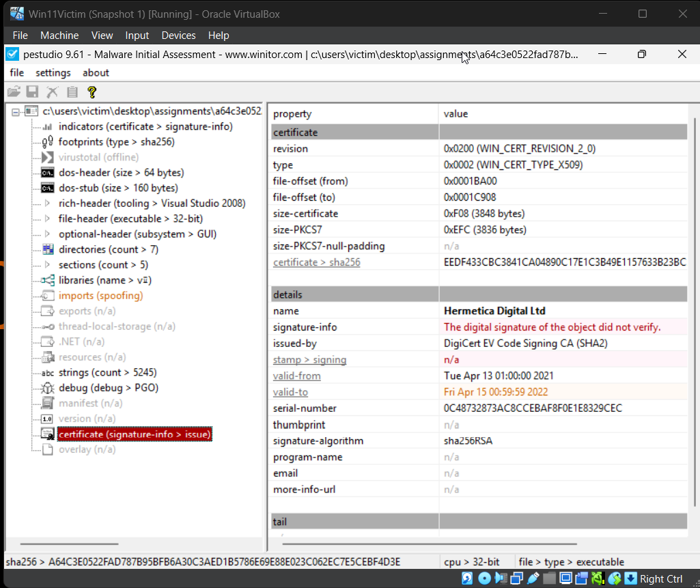The width and height of the screenshot is (700, 588).
Task: Open the pestudio about menu
Action: coord(96,72)
